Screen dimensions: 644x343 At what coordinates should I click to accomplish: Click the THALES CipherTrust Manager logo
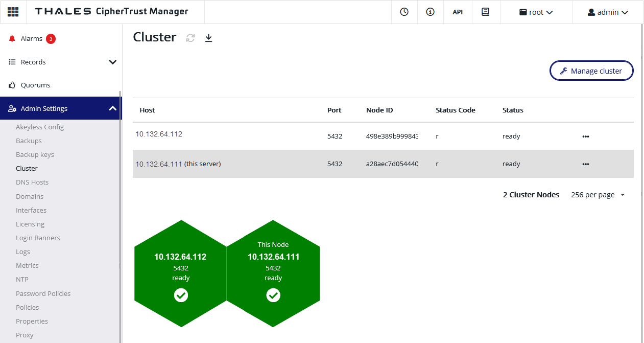click(x=111, y=12)
